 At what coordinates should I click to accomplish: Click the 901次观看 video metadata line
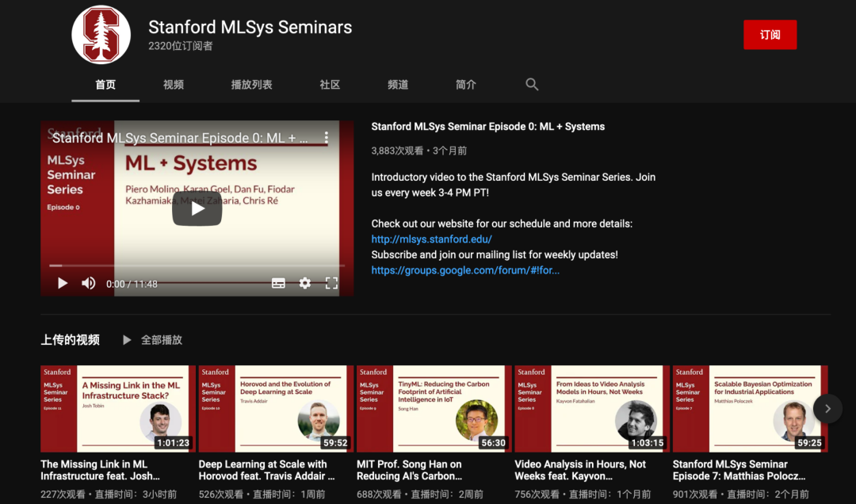[x=741, y=494]
